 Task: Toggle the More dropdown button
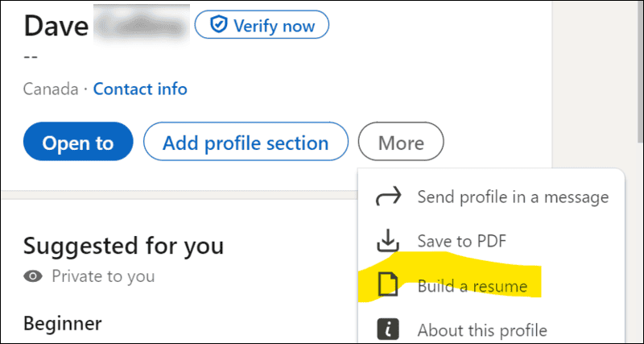coord(401,141)
